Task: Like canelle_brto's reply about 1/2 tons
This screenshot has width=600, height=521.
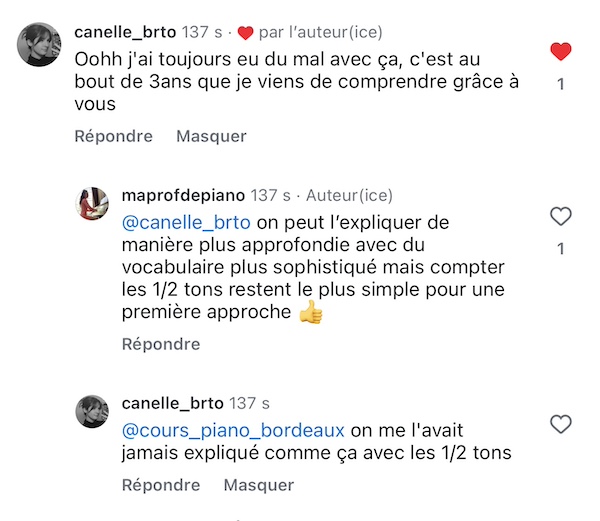Action: click(x=561, y=424)
